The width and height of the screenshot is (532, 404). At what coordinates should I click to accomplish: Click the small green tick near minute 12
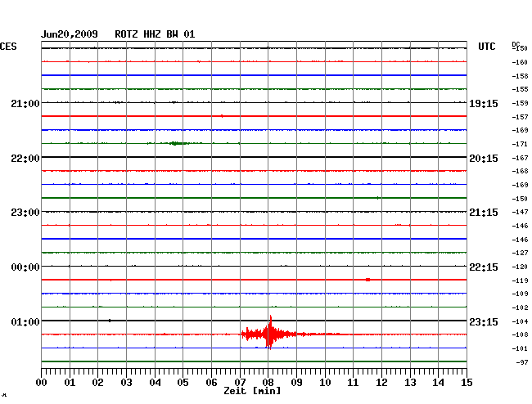[x=377, y=198]
